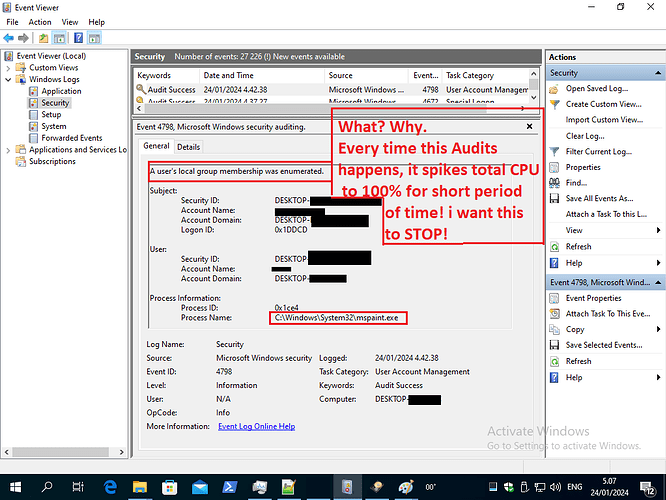
Task: Open the Windows Start menu
Action: pyautogui.click(x=15, y=487)
